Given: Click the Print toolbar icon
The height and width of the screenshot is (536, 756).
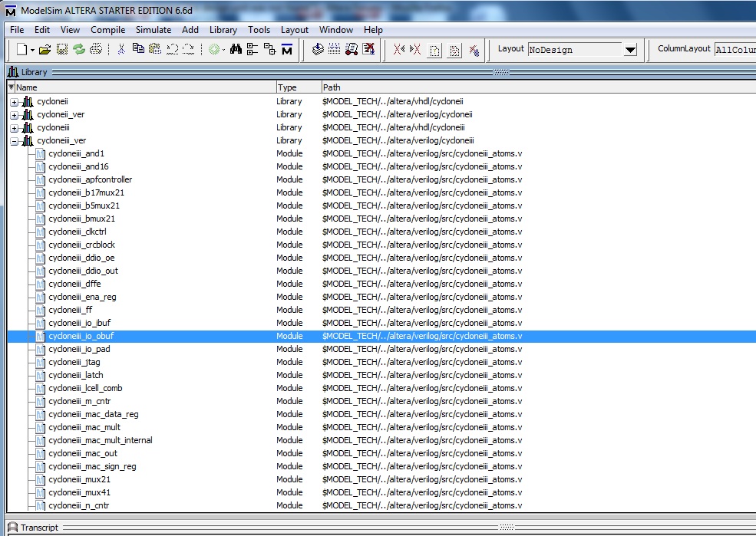Looking at the screenshot, I should [96, 49].
